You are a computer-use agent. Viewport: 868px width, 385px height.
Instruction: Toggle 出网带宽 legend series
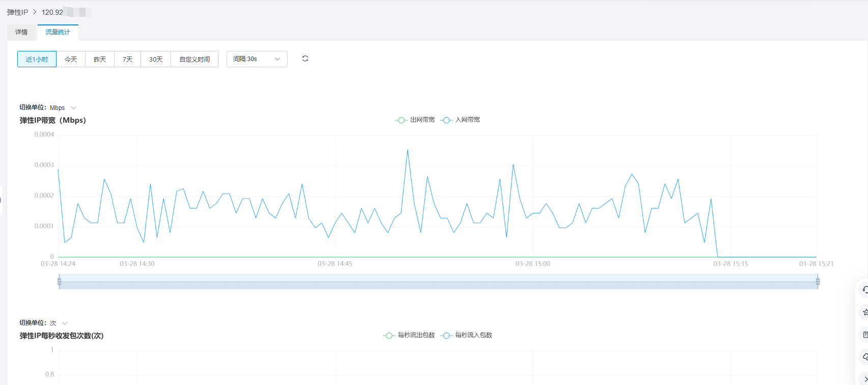click(415, 120)
